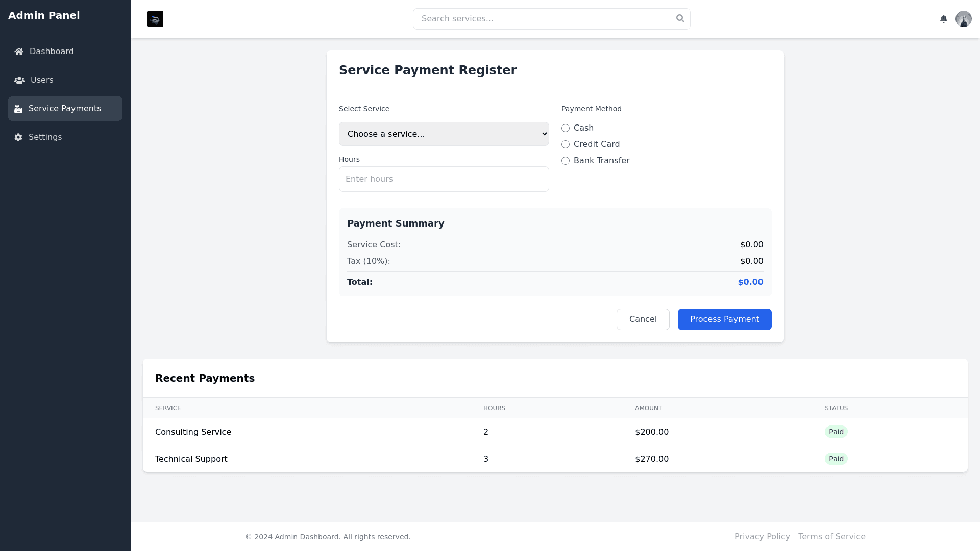The image size is (980, 551).
Task: Select Bank Transfer payment method
Action: tap(566, 161)
